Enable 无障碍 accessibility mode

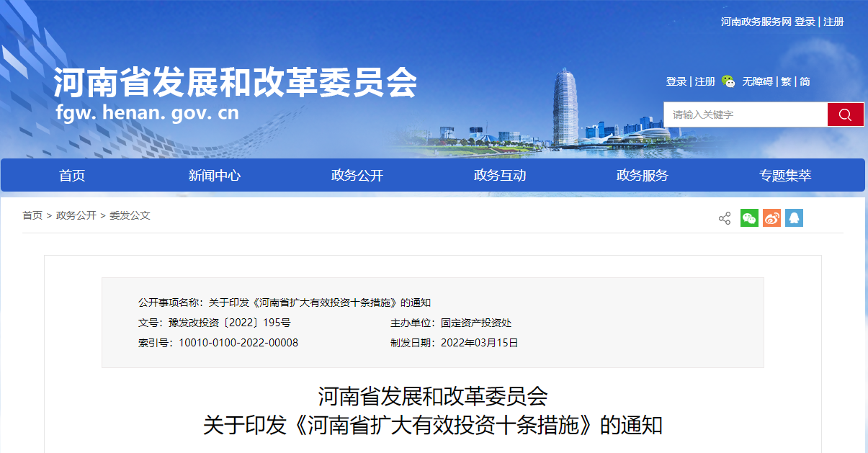coord(757,81)
